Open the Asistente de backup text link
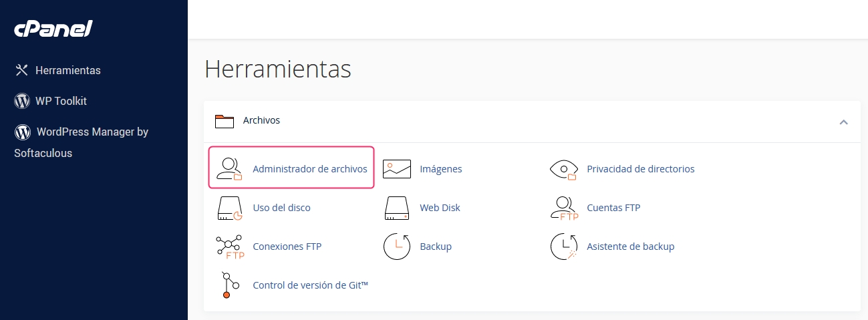 tap(630, 247)
